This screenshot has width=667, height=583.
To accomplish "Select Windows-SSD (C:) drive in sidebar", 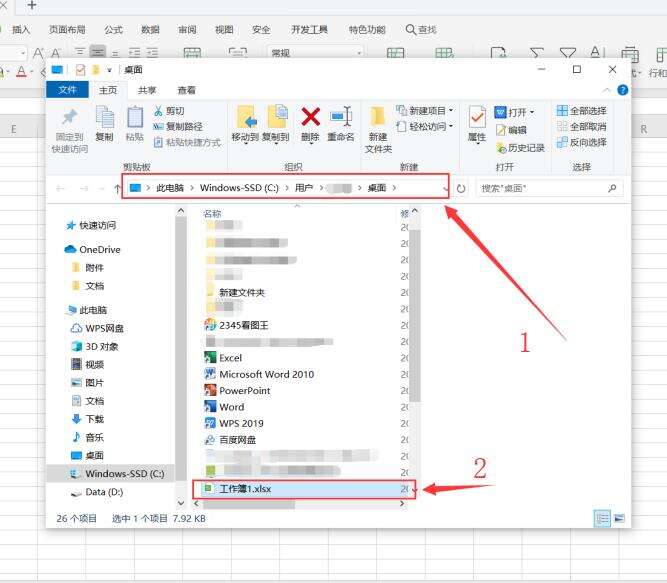I will (x=111, y=473).
